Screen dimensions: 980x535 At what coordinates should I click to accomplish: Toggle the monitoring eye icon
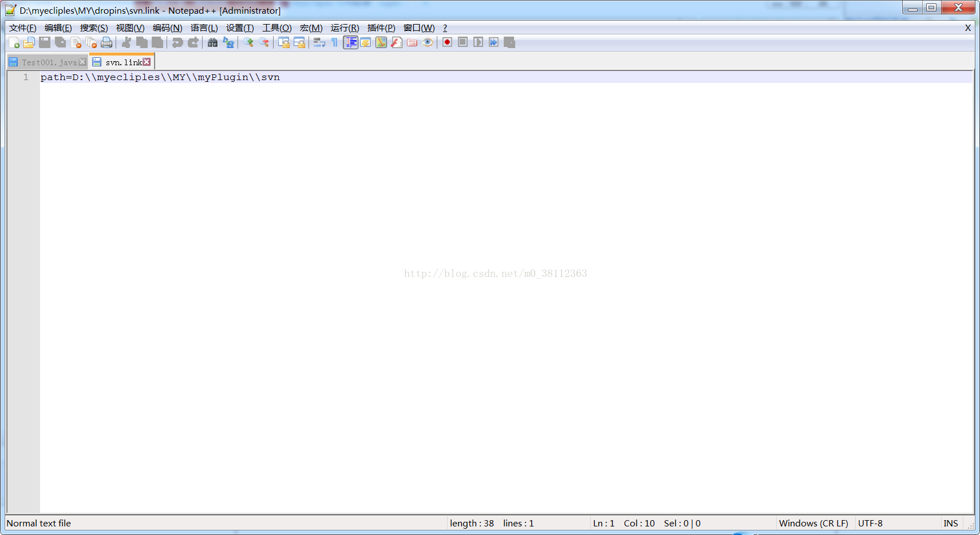pos(428,42)
